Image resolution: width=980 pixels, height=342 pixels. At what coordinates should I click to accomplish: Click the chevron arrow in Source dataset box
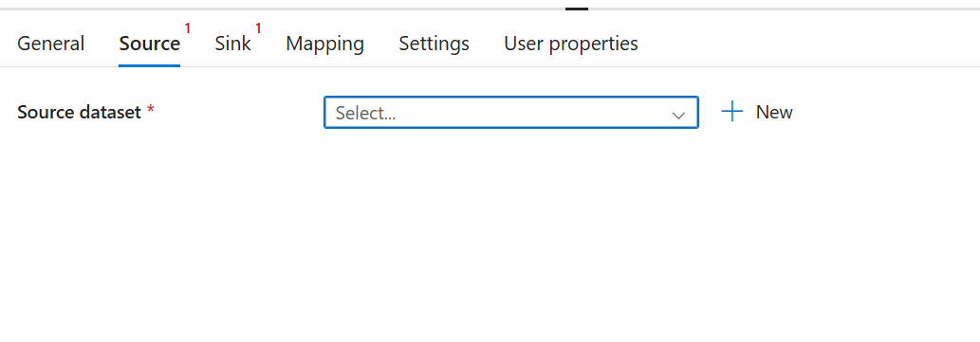[678, 115]
